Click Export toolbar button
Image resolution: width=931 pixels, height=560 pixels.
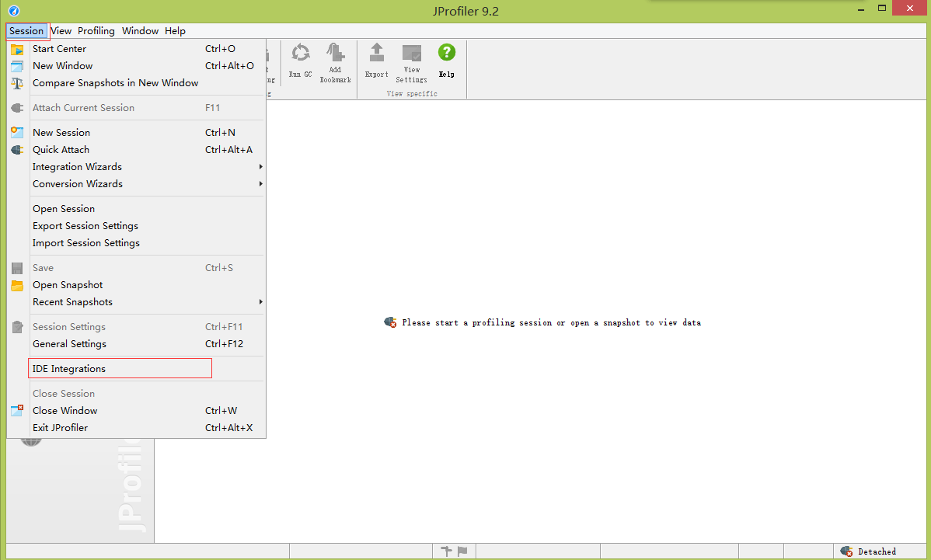[x=376, y=61]
